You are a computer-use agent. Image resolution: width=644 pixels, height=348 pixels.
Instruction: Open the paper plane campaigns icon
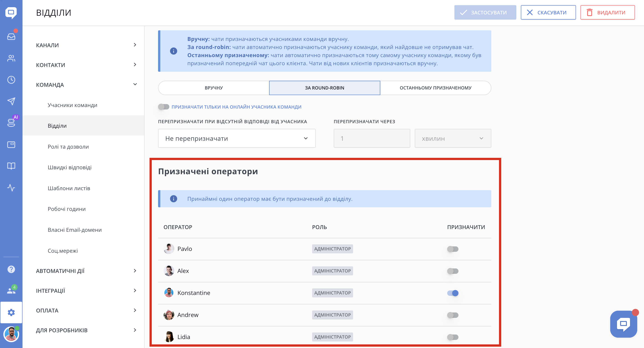pyautogui.click(x=11, y=101)
